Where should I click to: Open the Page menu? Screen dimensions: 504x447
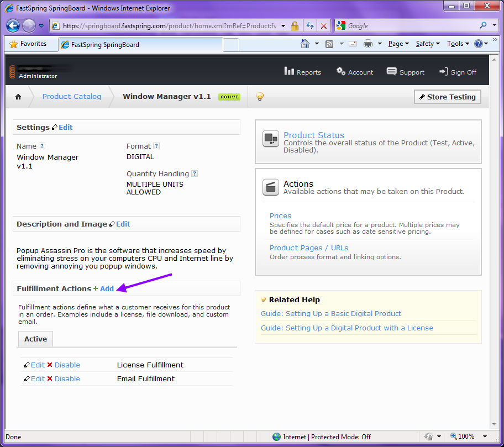tap(398, 44)
